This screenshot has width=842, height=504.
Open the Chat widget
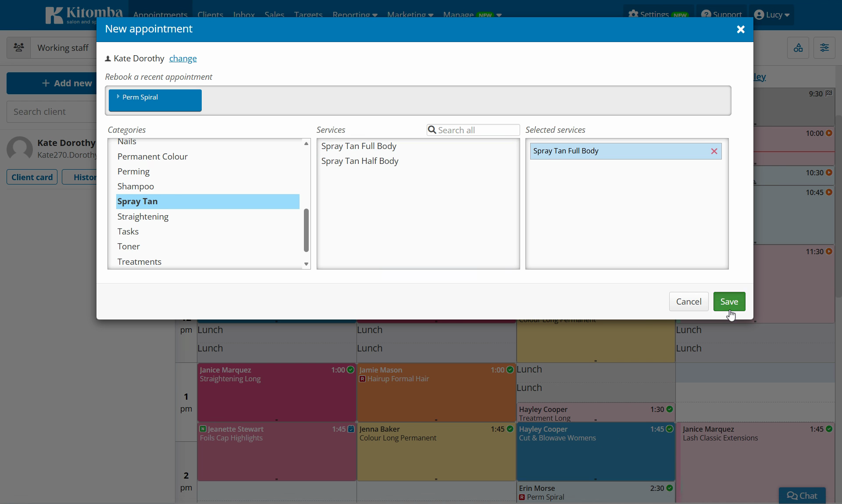[x=802, y=496]
